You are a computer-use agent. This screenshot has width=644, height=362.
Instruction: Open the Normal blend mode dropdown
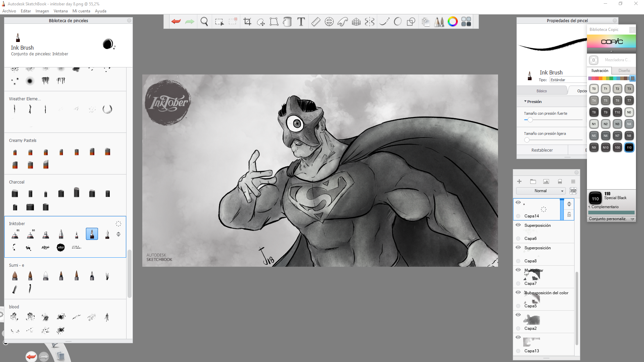tap(540, 191)
